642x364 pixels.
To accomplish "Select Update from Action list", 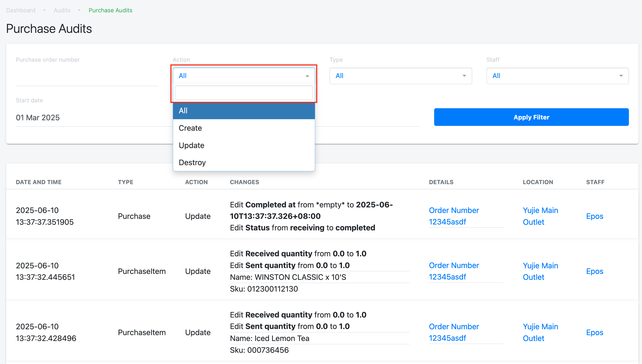I will point(192,145).
